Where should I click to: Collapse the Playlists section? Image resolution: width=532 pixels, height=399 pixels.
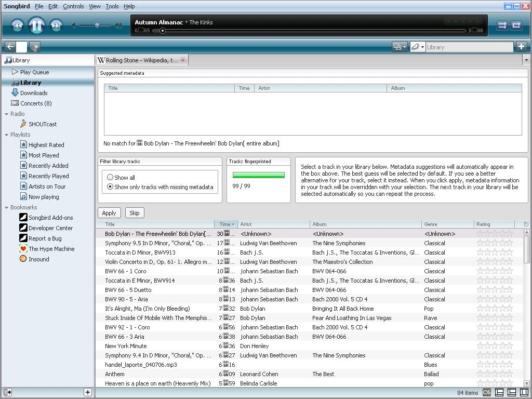6,135
